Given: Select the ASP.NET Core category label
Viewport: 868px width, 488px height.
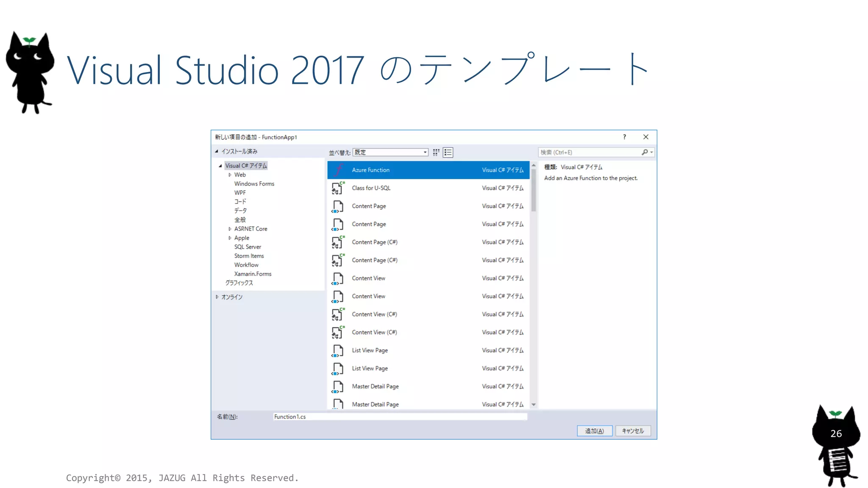Looking at the screenshot, I should [x=250, y=229].
